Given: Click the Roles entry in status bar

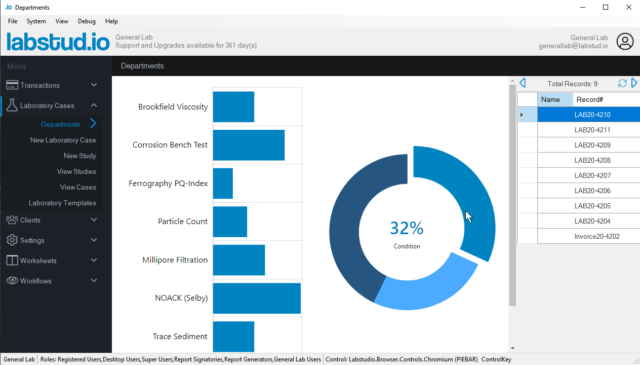Looking at the screenshot, I should point(180,359).
